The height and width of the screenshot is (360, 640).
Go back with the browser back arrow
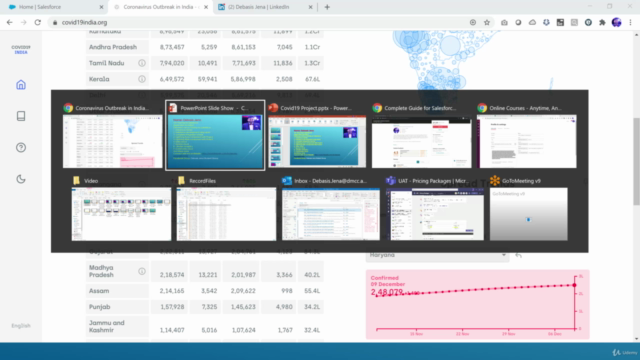coord(9,22)
